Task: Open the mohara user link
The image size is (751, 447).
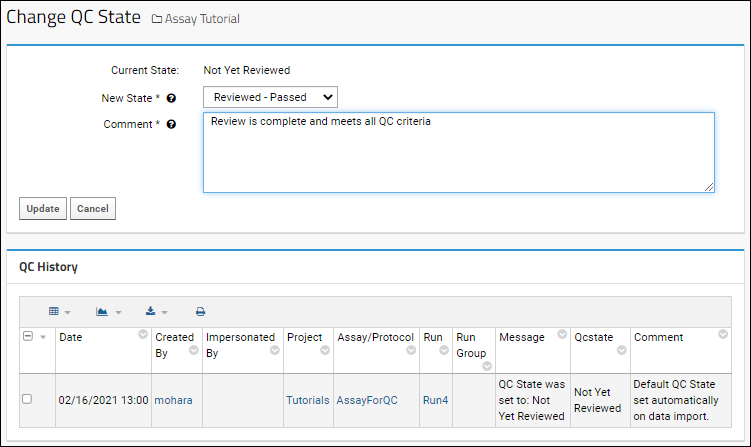Action: click(x=173, y=400)
